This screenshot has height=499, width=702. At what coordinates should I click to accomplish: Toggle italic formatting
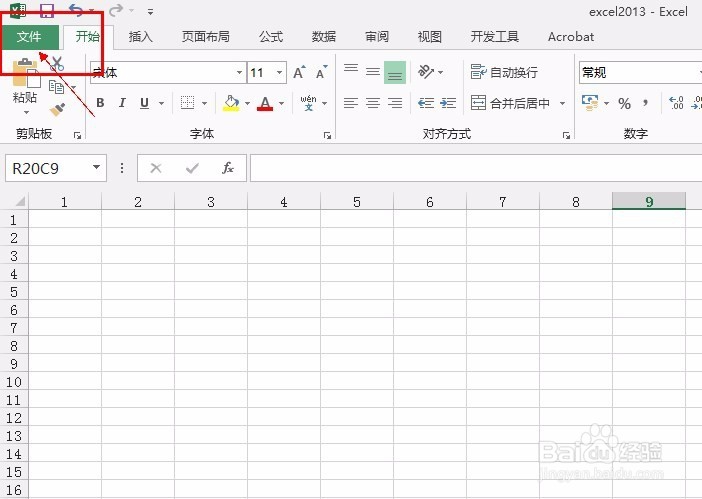click(x=122, y=103)
